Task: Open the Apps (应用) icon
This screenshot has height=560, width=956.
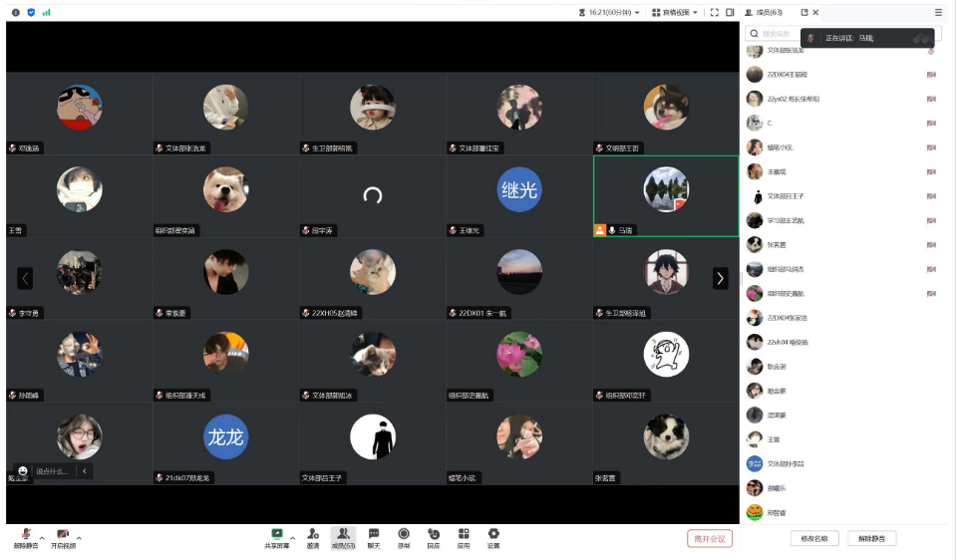Action: coord(464,534)
